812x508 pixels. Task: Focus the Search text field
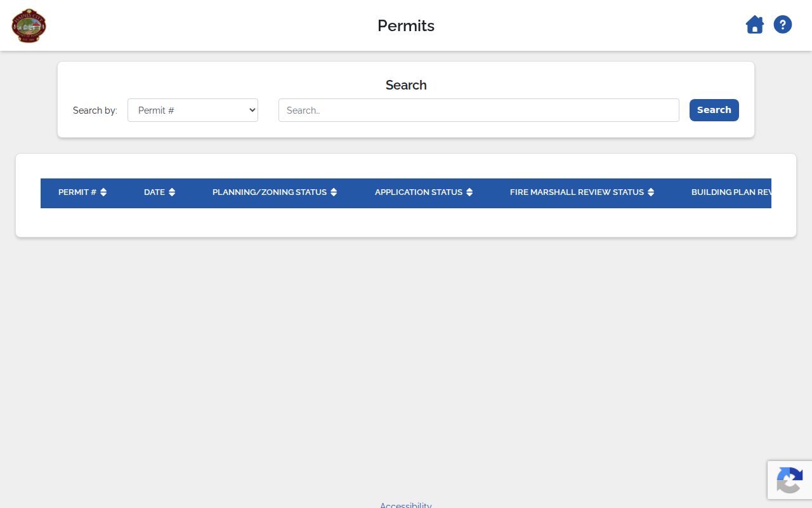pyautogui.click(x=479, y=110)
